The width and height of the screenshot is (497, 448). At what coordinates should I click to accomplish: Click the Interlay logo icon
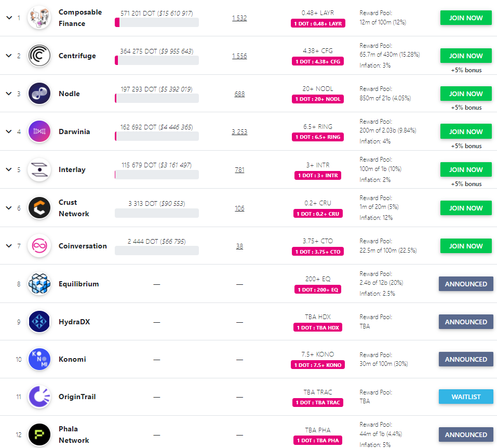click(x=39, y=169)
